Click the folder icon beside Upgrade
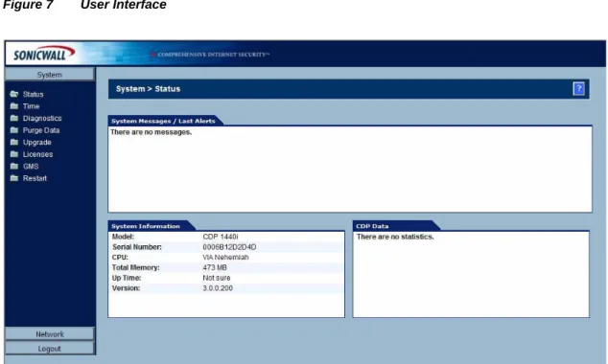 coord(14,142)
